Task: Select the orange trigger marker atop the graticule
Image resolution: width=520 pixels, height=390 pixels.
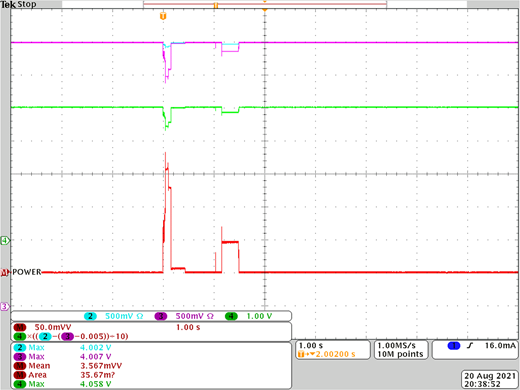Action: coord(163,16)
